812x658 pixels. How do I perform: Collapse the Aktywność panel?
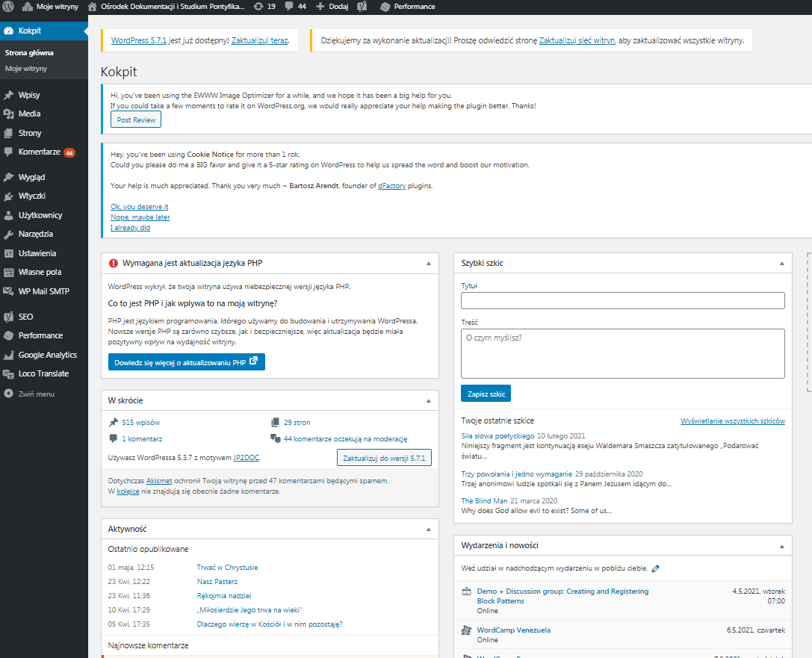click(x=428, y=529)
